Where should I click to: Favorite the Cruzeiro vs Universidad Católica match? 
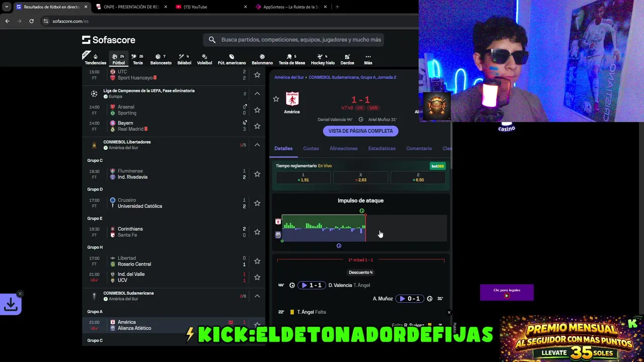(x=257, y=203)
